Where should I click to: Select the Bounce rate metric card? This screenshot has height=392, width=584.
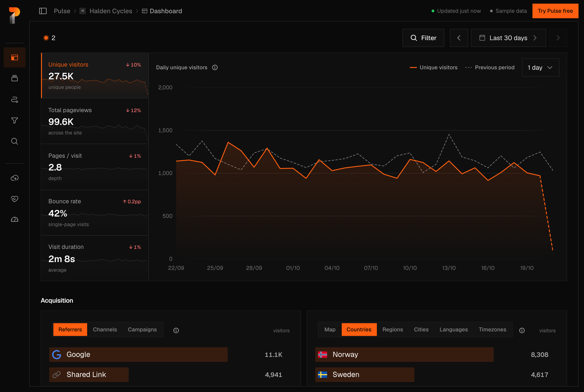pos(95,212)
